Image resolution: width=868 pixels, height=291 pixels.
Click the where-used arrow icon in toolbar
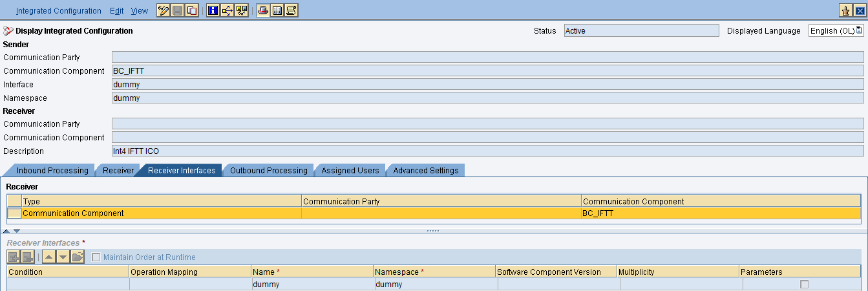point(227,10)
